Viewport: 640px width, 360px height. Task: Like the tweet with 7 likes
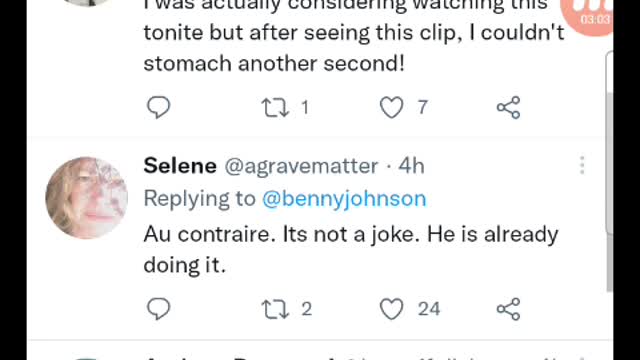pyautogui.click(x=391, y=108)
